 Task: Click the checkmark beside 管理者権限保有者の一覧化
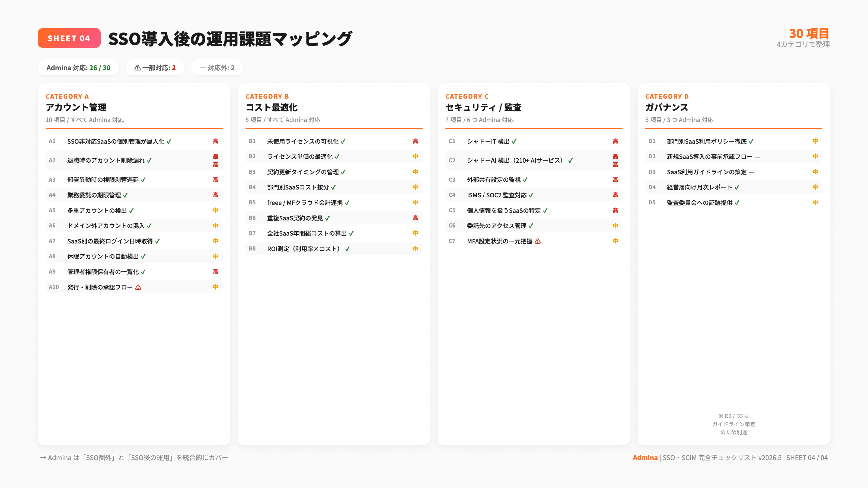coord(143,272)
